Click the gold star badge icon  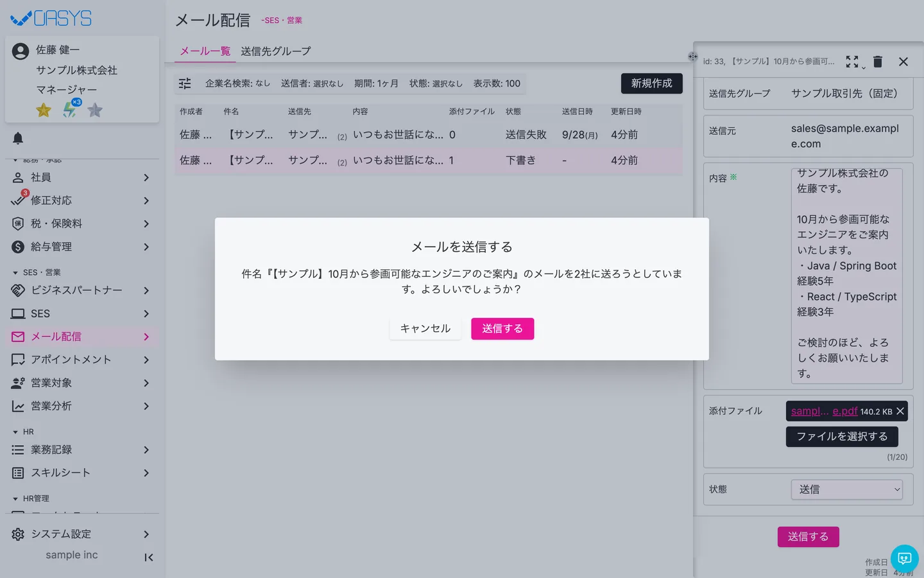point(44,110)
